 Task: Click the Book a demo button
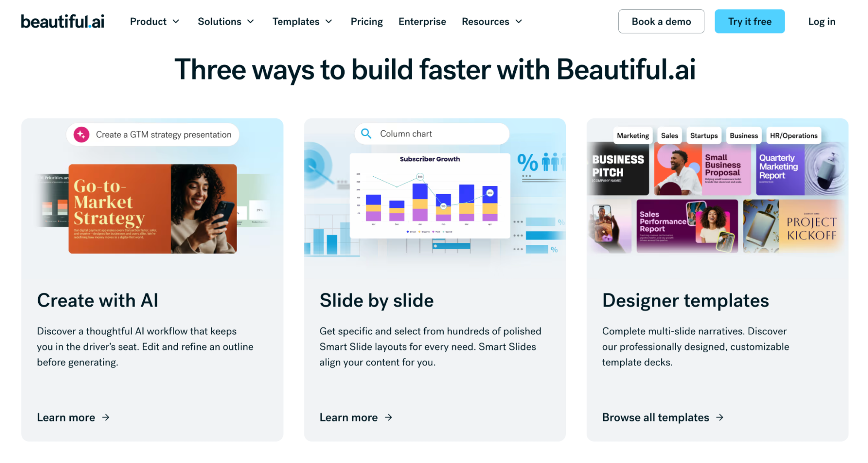tap(661, 21)
